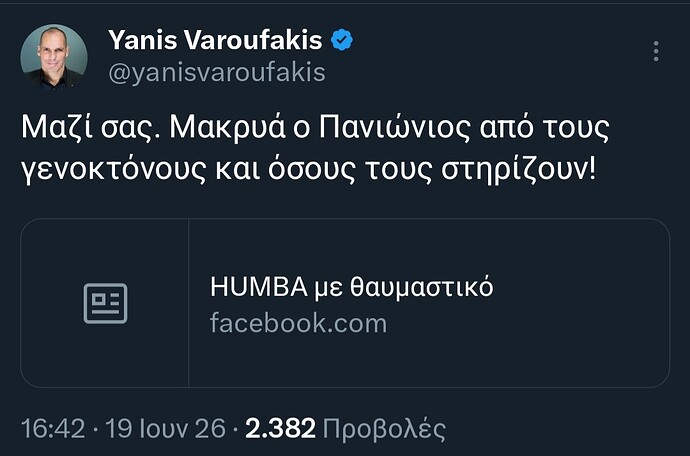The width and height of the screenshot is (690, 456).
Task: Click the word στηρίζουν! ending the tweet
Action: 518,169
